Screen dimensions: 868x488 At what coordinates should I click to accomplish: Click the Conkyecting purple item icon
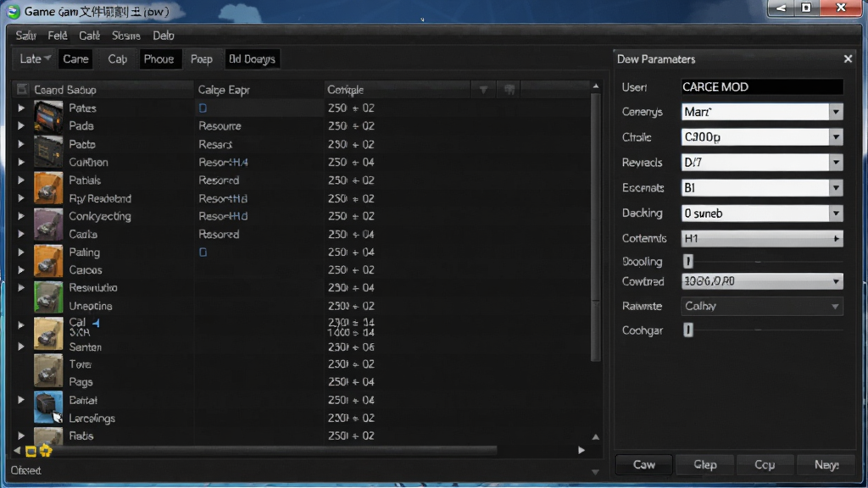pos(48,224)
